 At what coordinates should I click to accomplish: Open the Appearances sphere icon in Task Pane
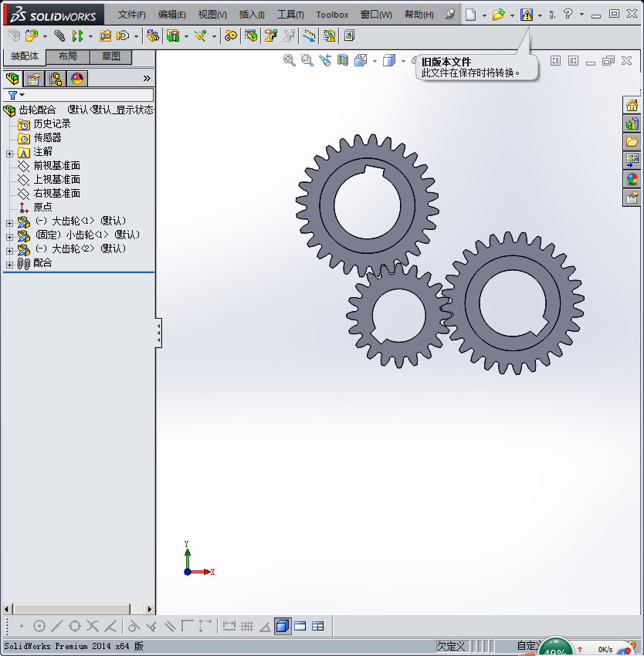point(632,178)
